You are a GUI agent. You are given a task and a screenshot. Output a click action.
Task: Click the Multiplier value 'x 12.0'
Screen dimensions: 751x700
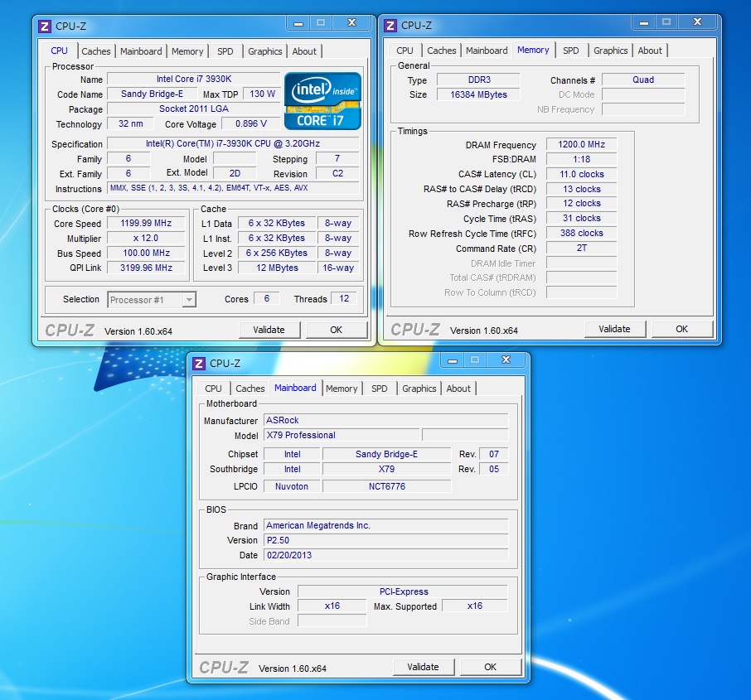coord(146,238)
